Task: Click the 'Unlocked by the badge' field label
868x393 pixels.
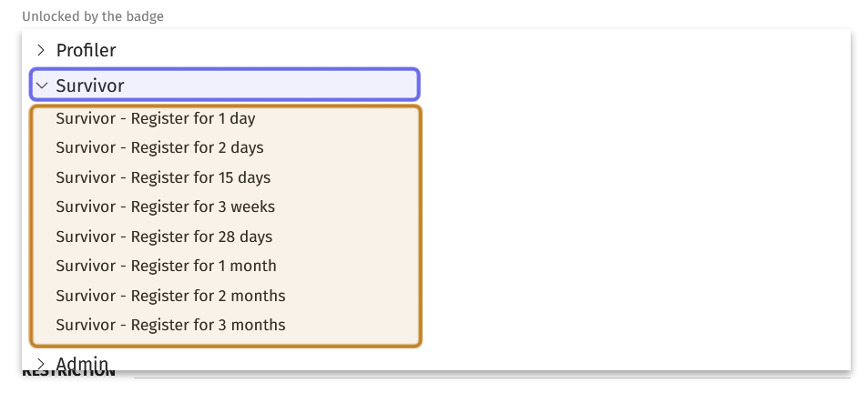Action: pyautogui.click(x=93, y=16)
